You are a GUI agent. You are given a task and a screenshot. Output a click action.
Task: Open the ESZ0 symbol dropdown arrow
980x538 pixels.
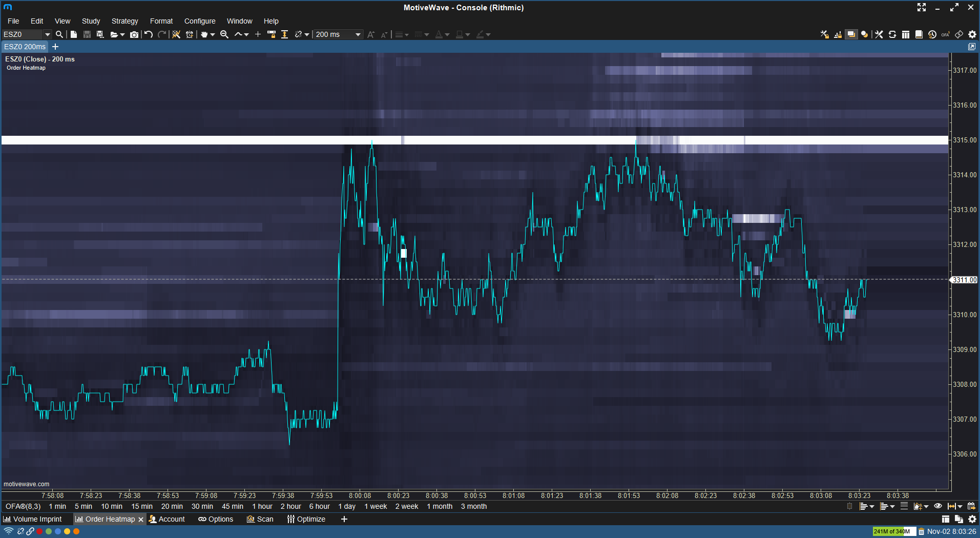click(x=48, y=34)
